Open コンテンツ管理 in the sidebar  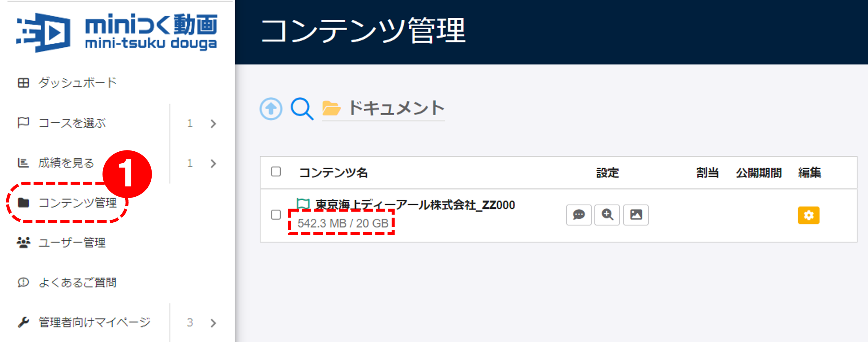[78, 203]
